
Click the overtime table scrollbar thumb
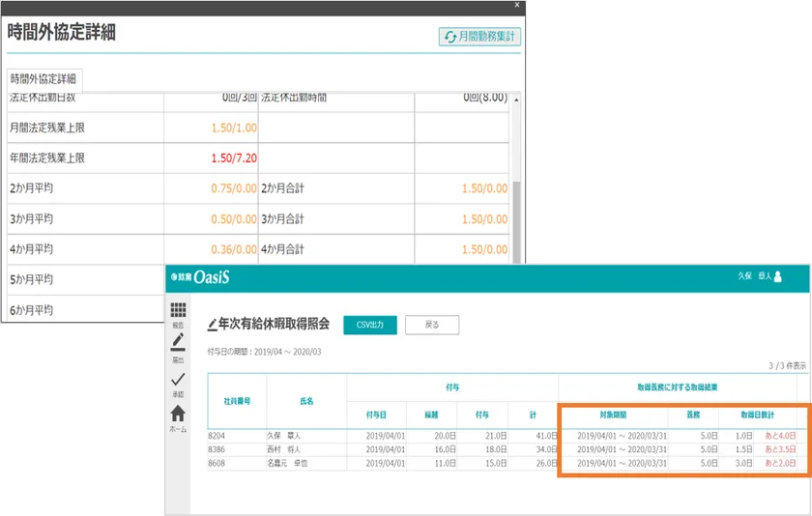pyautogui.click(x=517, y=217)
